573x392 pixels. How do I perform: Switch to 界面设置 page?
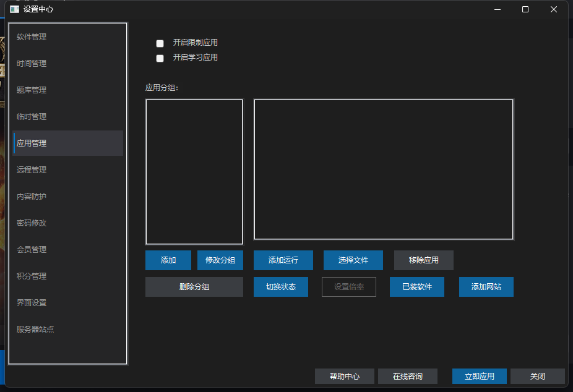point(67,303)
